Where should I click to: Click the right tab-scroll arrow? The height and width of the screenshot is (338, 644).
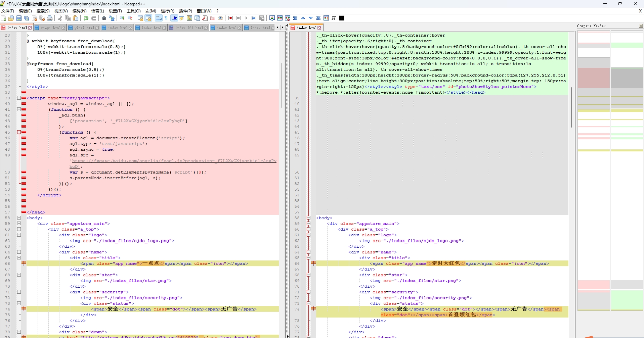(x=282, y=28)
